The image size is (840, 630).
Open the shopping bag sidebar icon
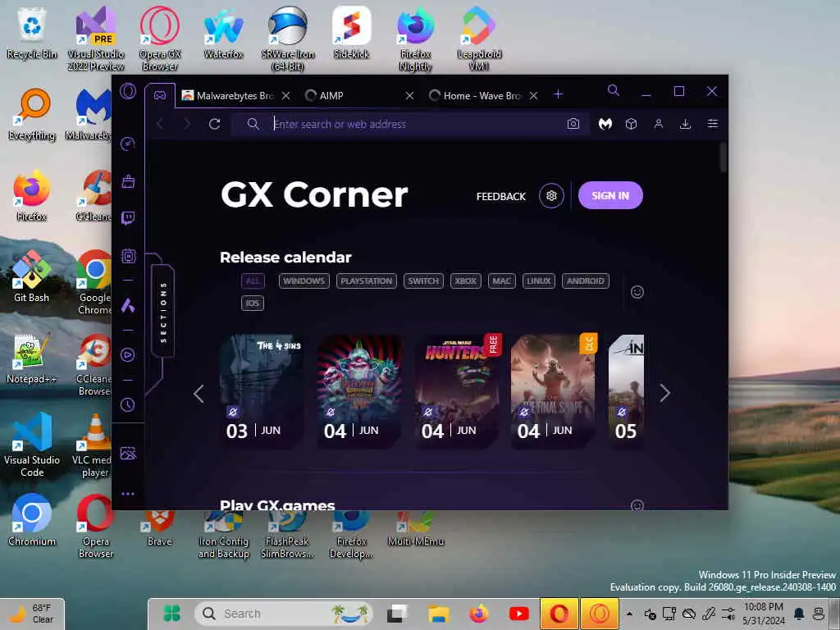tap(128, 181)
